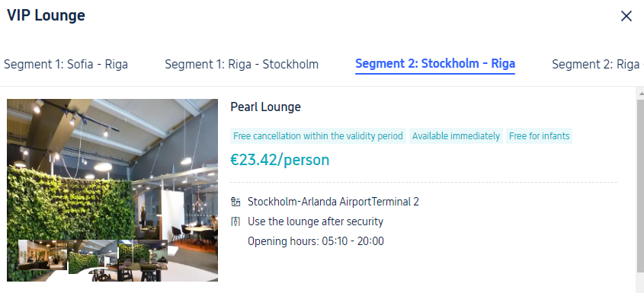The image size is (644, 293).
Task: Click the Available immediately tag
Action: click(x=456, y=135)
